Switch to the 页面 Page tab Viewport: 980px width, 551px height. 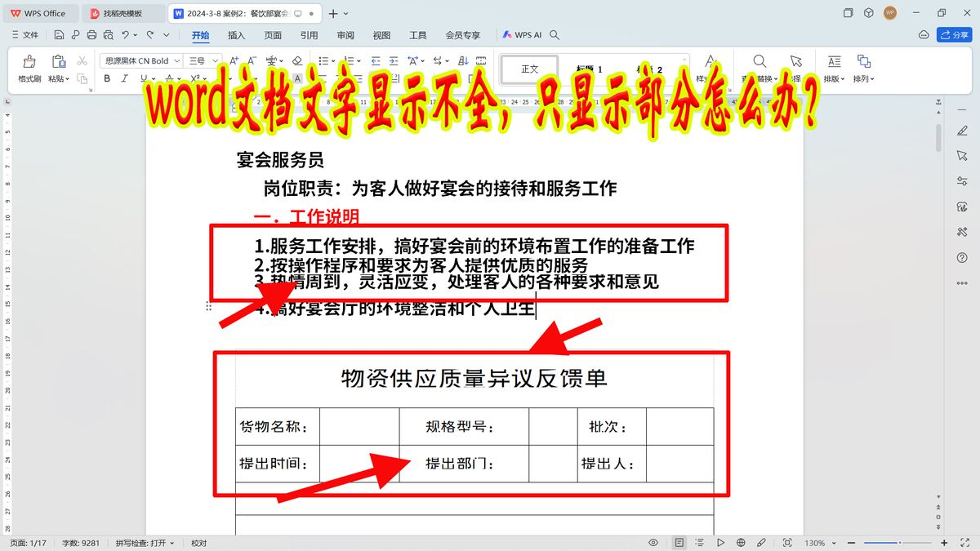point(273,35)
